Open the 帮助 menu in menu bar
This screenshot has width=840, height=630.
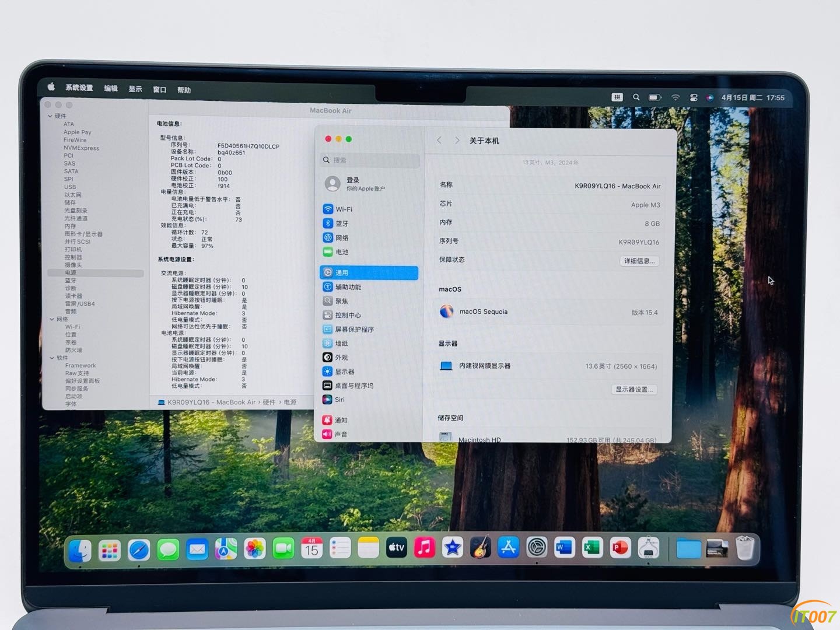(x=184, y=90)
